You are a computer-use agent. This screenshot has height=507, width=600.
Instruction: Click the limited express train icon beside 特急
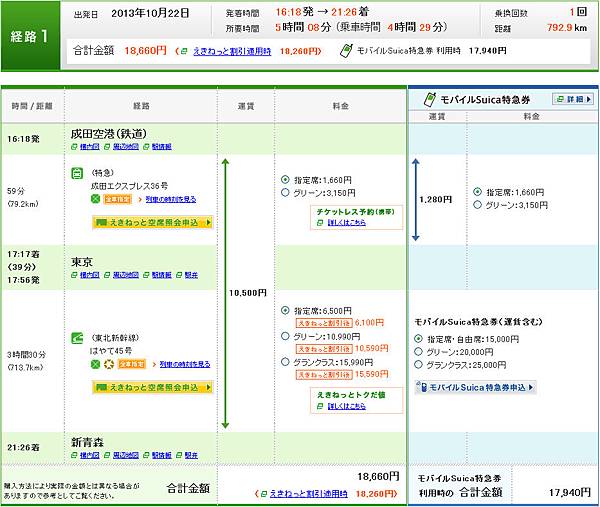pos(77,173)
